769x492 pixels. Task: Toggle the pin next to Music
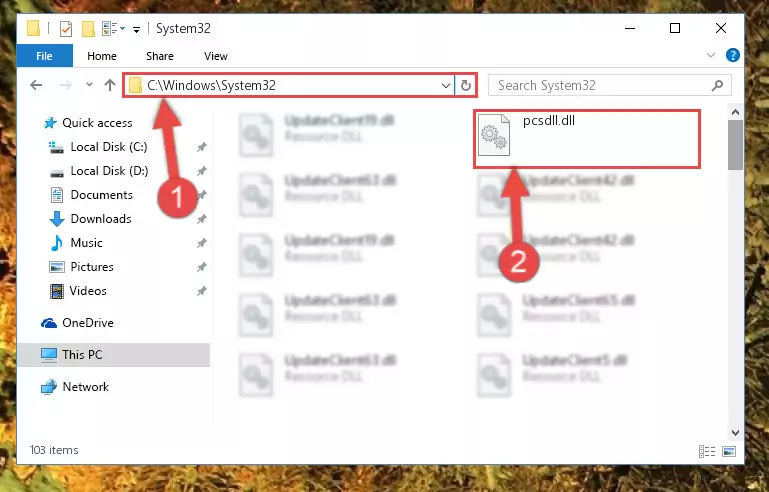click(202, 243)
